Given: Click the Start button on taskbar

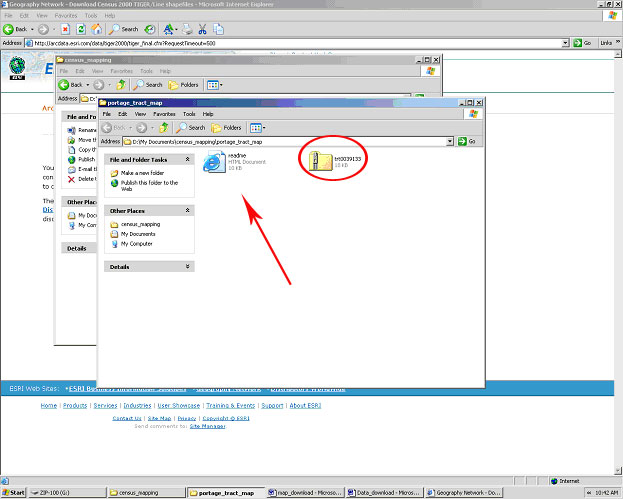Looking at the screenshot, I should click(x=13, y=493).
